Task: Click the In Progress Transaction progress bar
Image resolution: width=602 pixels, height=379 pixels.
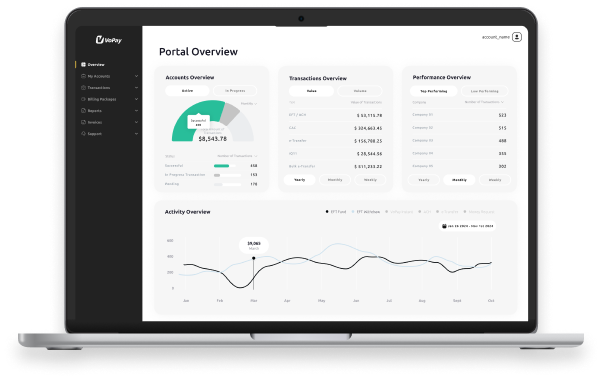Action: coord(227,175)
